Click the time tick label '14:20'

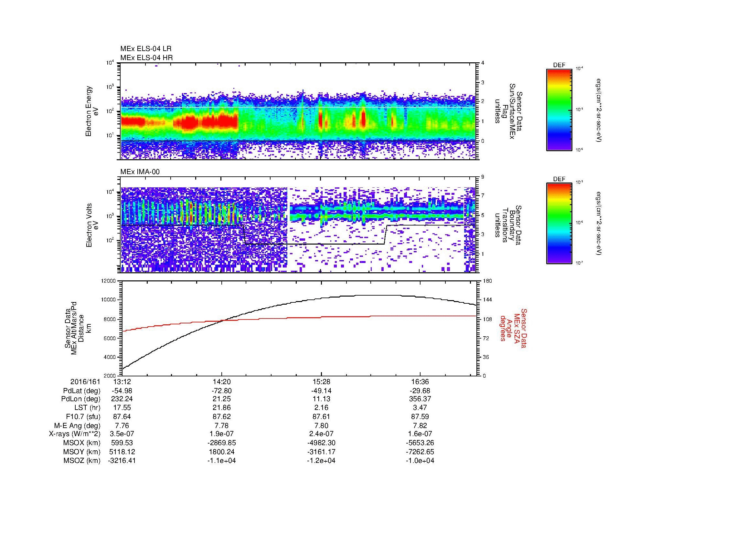tap(222, 382)
